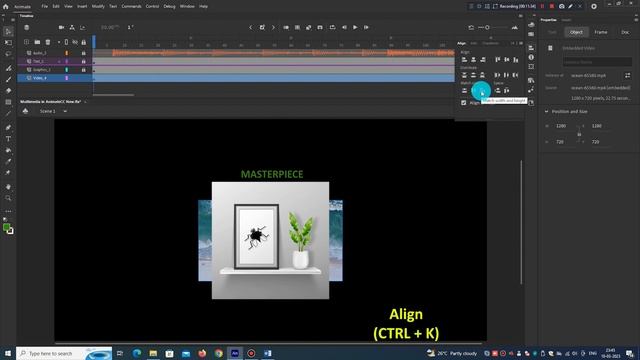The width and height of the screenshot is (640, 360).
Task: Click width value 1200 field
Action: [x=561, y=126]
